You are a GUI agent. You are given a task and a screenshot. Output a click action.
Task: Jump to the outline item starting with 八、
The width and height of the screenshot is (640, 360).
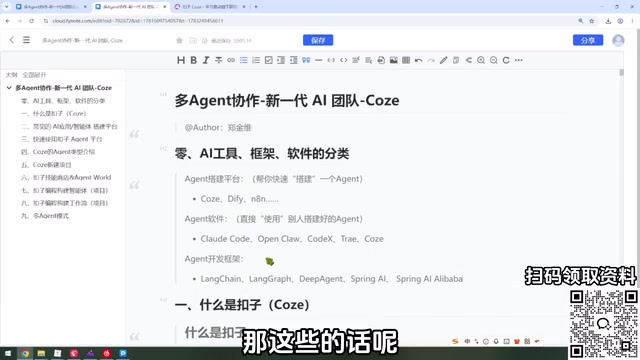64,203
